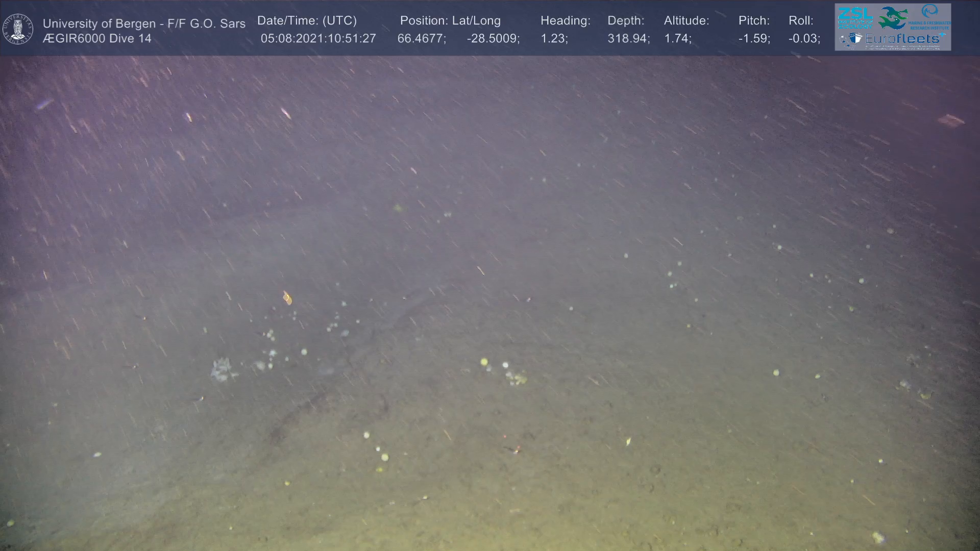Screen dimensions: 980x551
Task: Click the Eurofleets+ wordmark
Action: click(902, 39)
